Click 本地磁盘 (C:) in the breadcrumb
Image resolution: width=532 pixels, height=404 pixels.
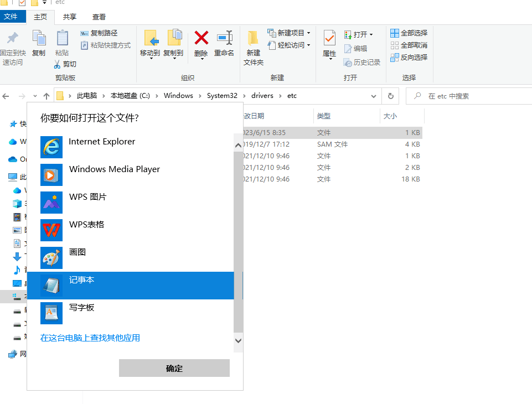pyautogui.click(x=130, y=96)
